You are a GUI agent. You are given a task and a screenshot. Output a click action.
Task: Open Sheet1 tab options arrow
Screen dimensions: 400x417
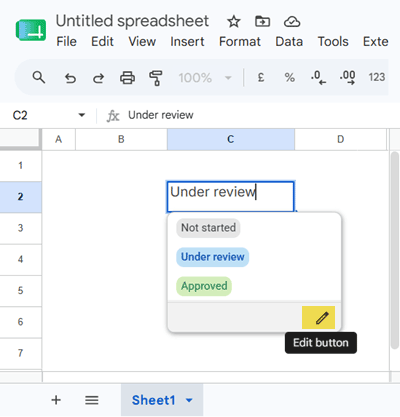[x=189, y=400]
